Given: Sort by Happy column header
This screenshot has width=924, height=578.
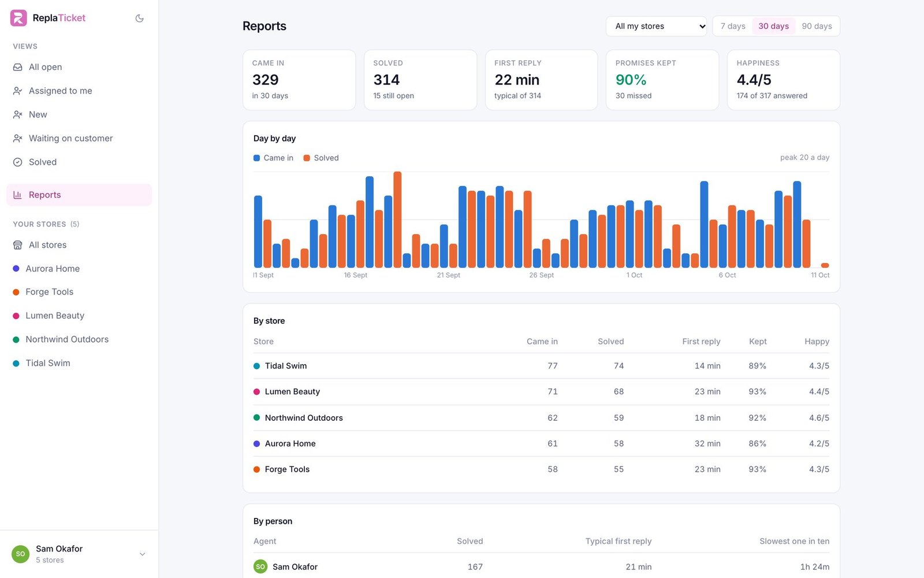Looking at the screenshot, I should pos(817,342).
